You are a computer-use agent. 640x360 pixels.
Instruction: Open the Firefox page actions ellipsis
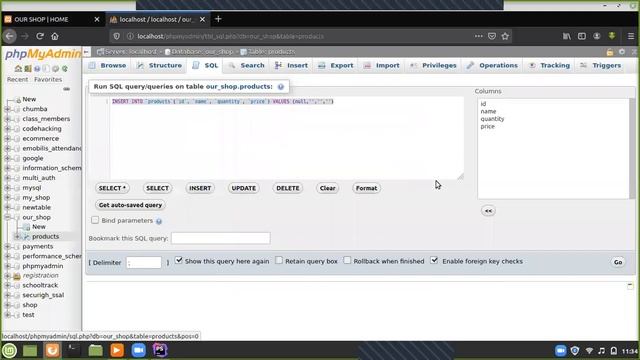click(478, 36)
